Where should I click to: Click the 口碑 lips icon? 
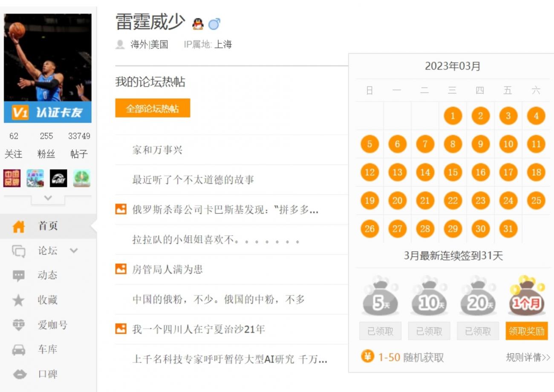click(x=19, y=375)
